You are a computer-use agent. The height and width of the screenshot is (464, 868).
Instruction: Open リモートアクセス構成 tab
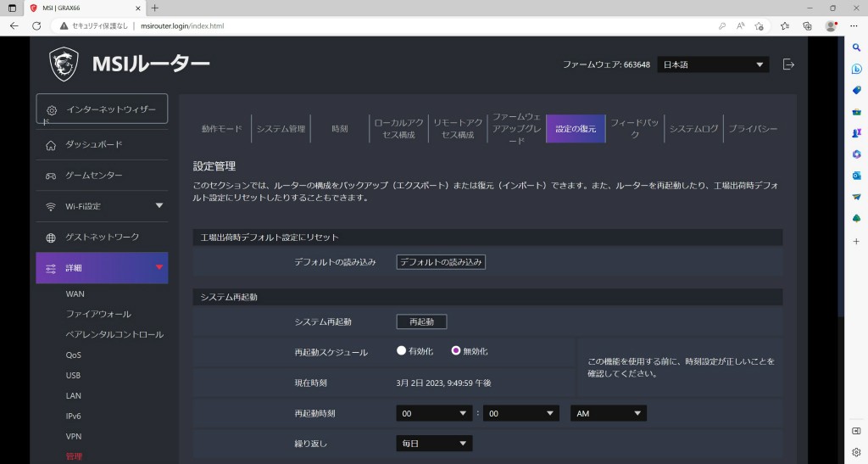(x=458, y=128)
